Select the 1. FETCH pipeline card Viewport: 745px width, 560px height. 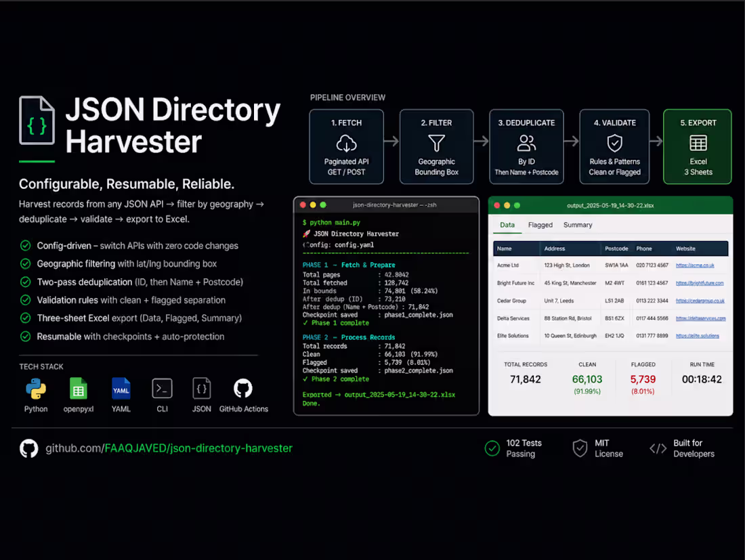[346, 147]
